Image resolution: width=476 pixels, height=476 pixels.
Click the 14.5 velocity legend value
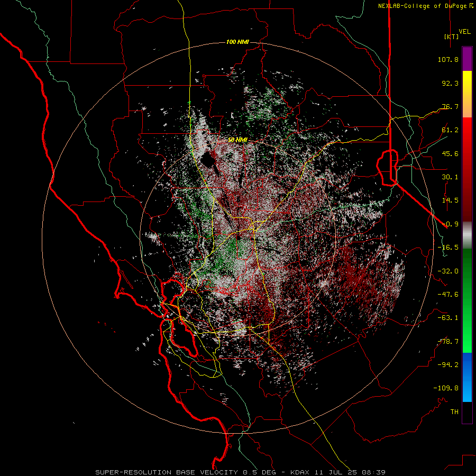point(450,200)
